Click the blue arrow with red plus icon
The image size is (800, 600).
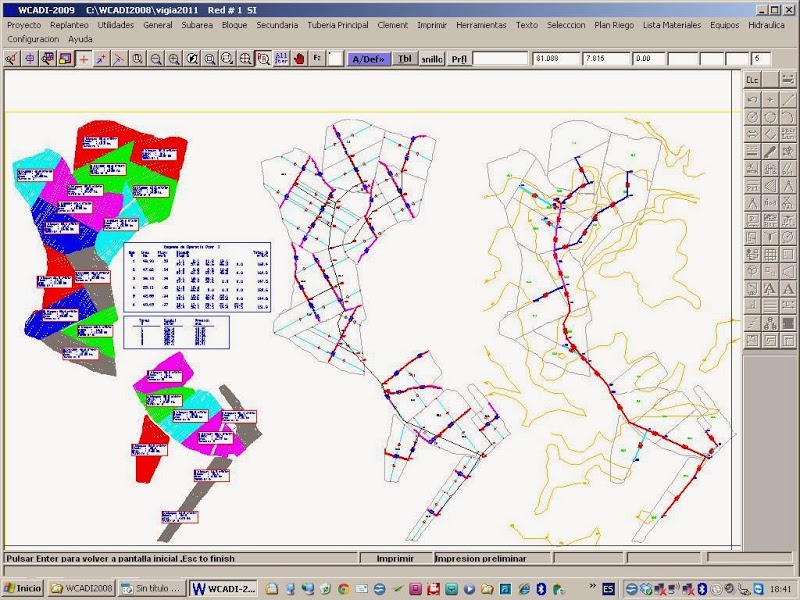(x=101, y=59)
